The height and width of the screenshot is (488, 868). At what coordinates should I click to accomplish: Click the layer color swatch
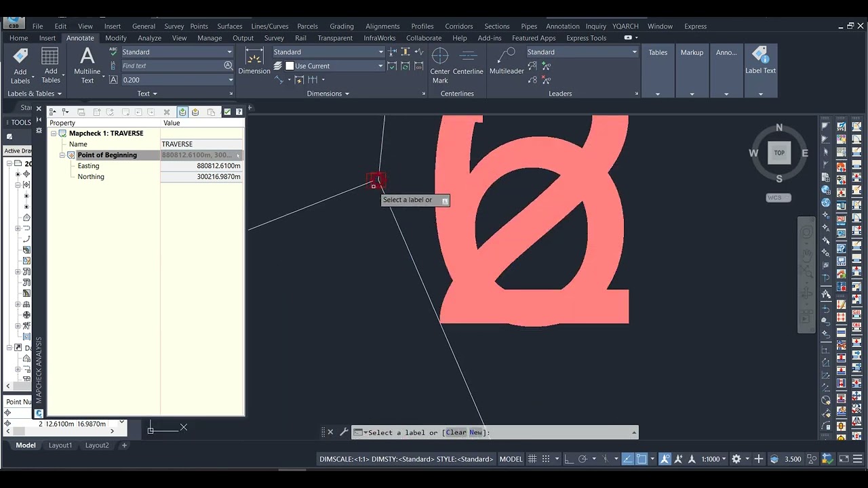(290, 66)
